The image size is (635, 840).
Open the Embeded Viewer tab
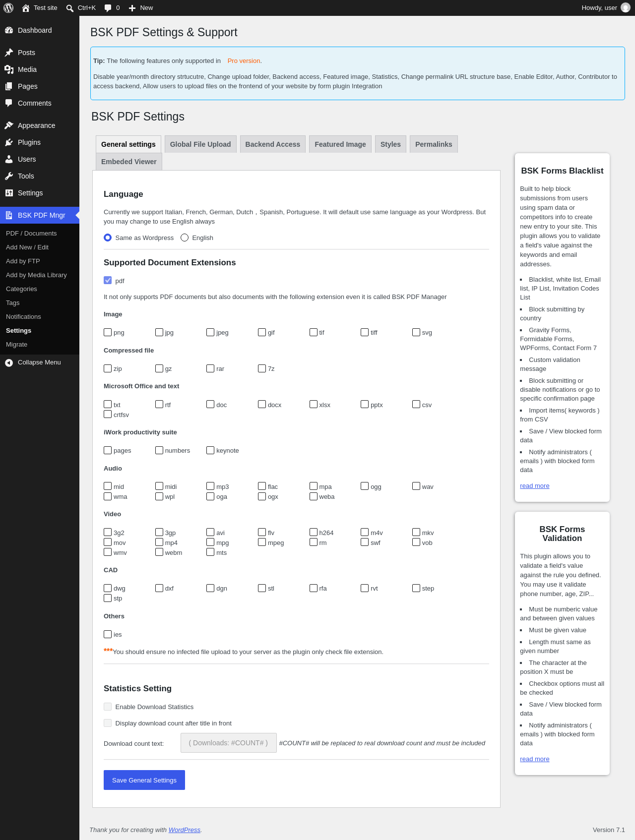(129, 162)
